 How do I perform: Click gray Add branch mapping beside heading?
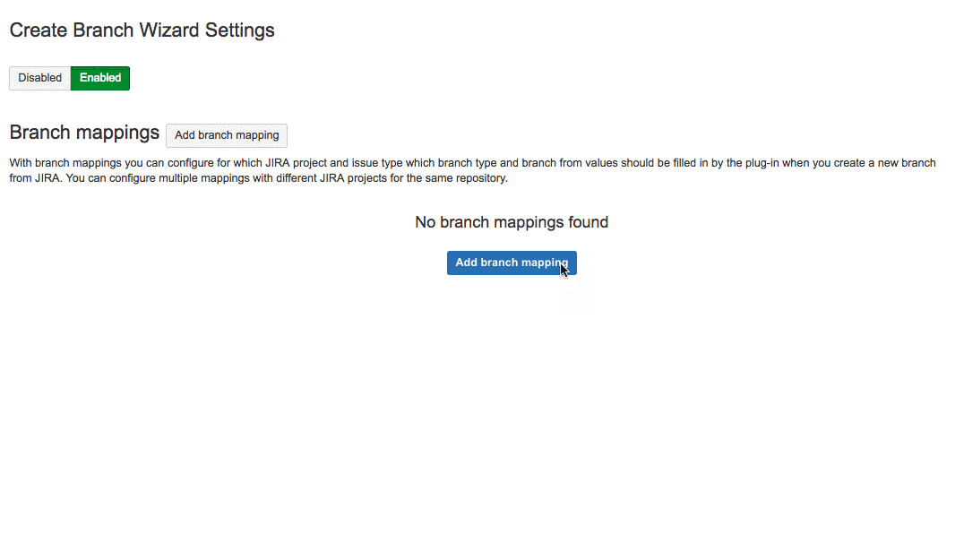[227, 135]
